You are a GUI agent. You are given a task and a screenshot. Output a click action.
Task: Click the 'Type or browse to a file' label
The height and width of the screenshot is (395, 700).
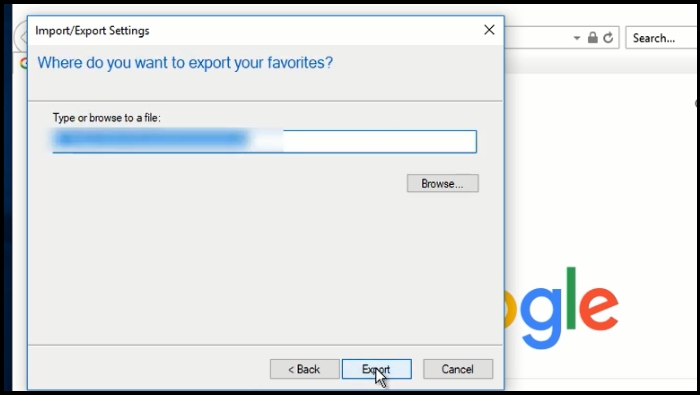[107, 118]
